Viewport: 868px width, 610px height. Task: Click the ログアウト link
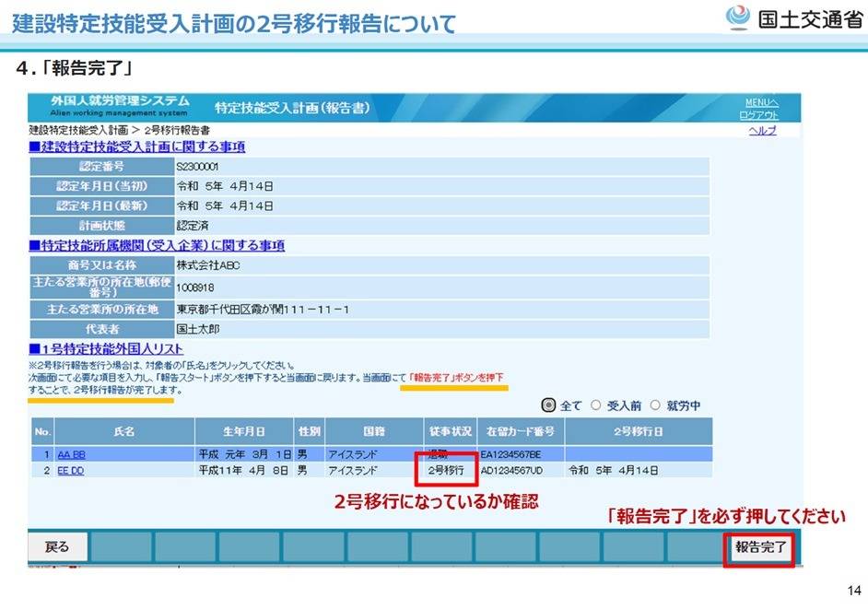pos(758,115)
